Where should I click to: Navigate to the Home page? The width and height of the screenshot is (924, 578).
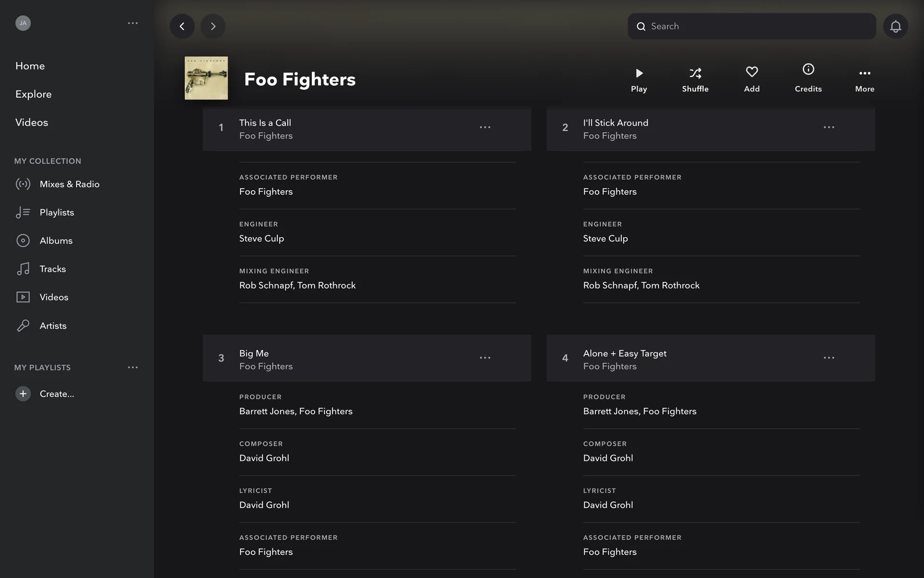(30, 66)
